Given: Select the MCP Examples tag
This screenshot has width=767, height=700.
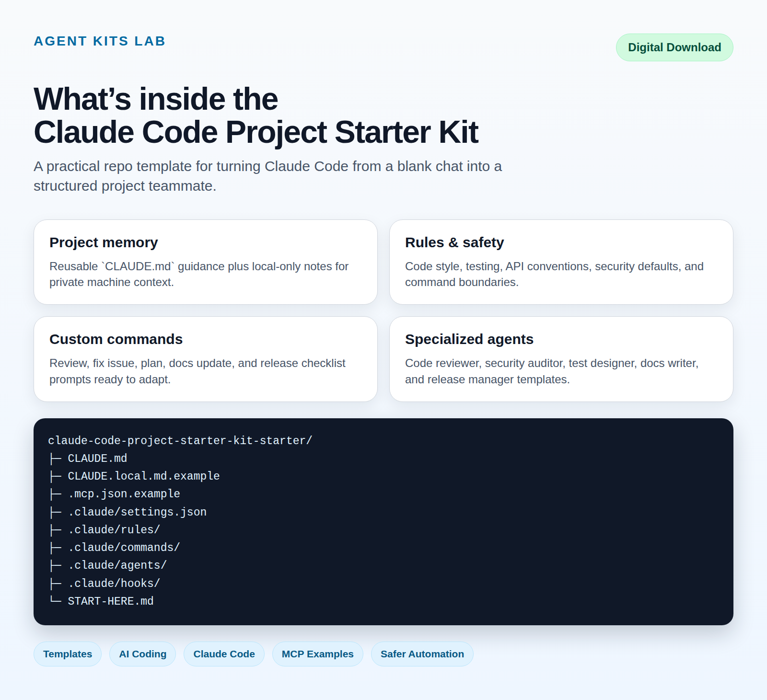Looking at the screenshot, I should [x=318, y=654].
